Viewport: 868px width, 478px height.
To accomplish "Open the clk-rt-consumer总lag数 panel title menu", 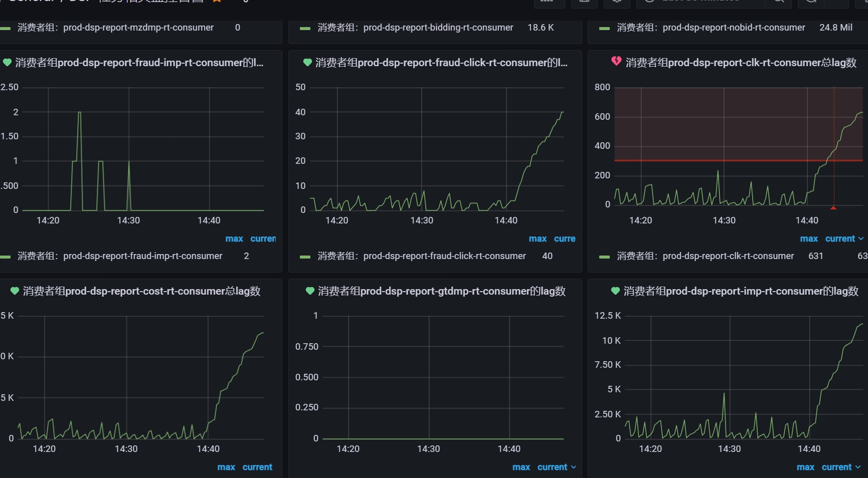I will 741,63.
